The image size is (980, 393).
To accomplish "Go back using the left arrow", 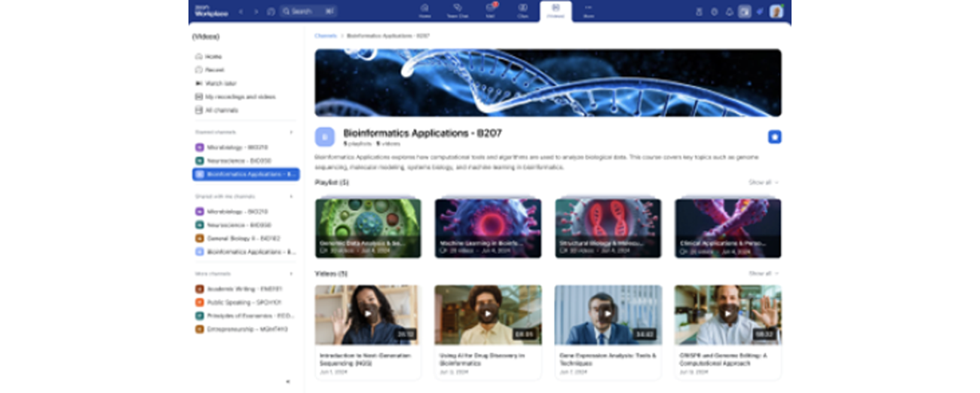I will click(x=241, y=11).
